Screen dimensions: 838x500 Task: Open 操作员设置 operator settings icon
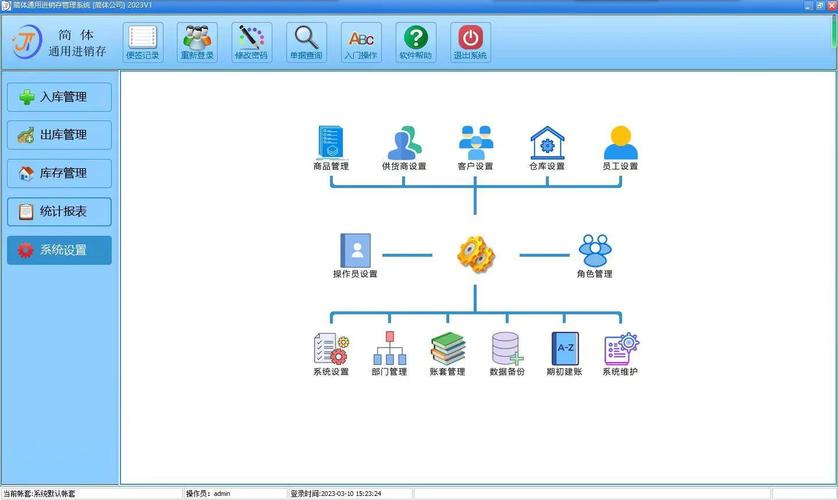pyautogui.click(x=355, y=256)
